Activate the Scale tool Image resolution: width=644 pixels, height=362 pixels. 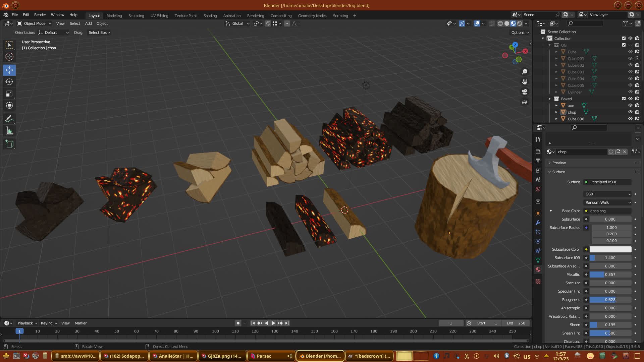(x=9, y=94)
